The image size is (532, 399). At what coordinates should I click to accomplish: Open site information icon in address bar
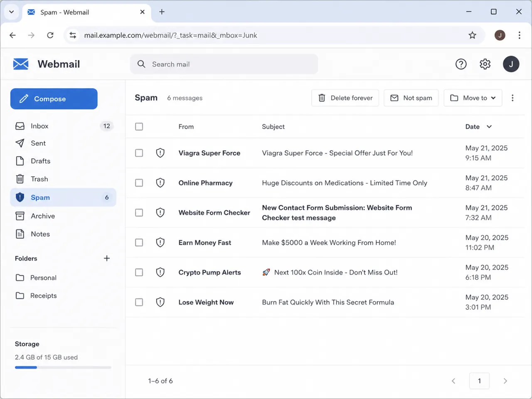(73, 35)
